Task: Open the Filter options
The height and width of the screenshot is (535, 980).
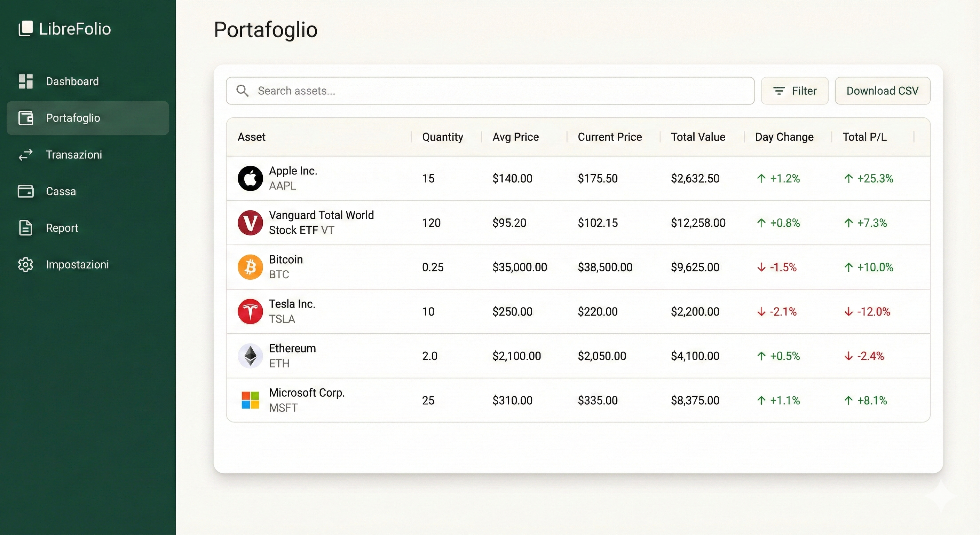Action: point(795,91)
